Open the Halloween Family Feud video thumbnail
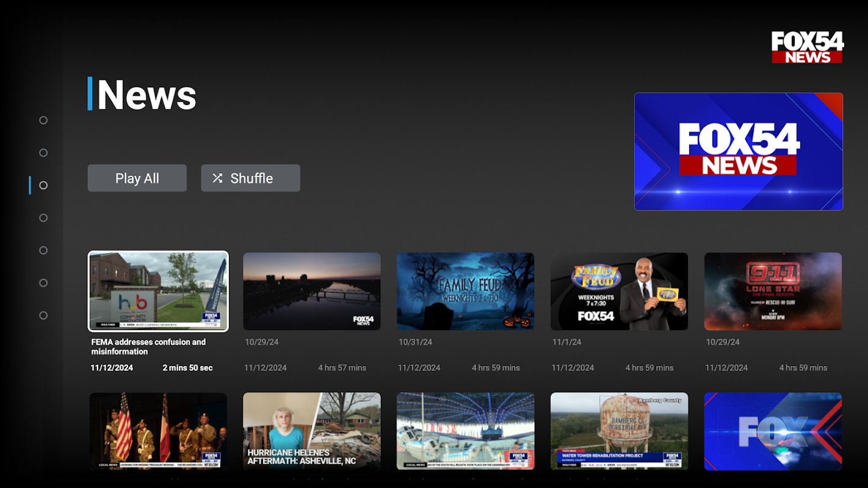The height and width of the screenshot is (488, 868). [x=466, y=292]
